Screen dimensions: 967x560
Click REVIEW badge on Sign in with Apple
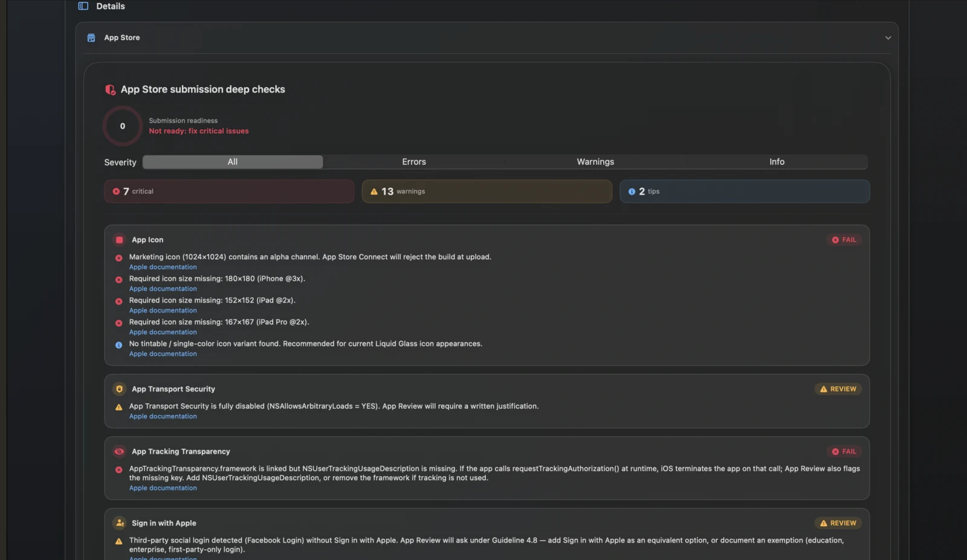click(x=838, y=523)
